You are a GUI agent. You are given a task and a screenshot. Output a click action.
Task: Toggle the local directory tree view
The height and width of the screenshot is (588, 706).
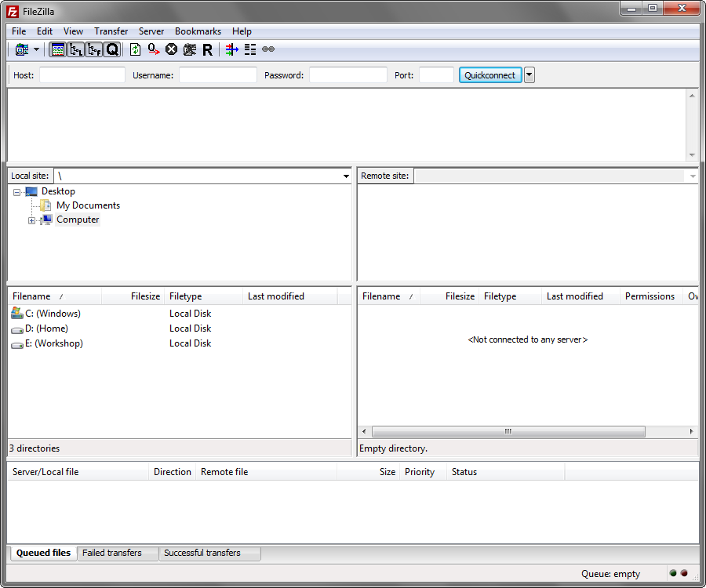coord(75,49)
